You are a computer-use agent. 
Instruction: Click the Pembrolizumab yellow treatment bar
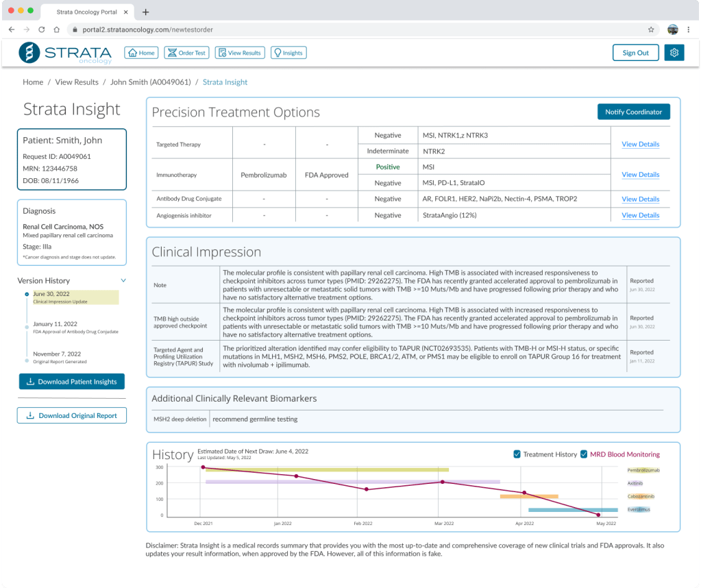click(x=329, y=470)
